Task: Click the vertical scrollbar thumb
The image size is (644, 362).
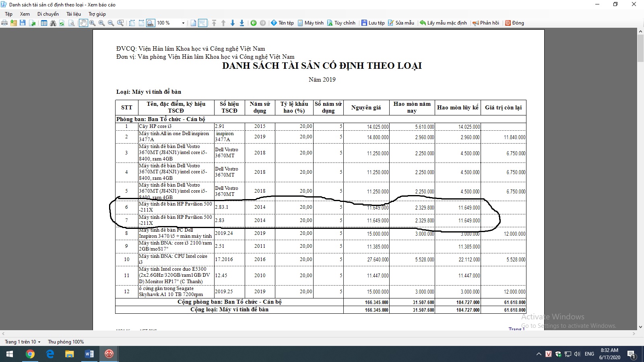Action: (640, 48)
